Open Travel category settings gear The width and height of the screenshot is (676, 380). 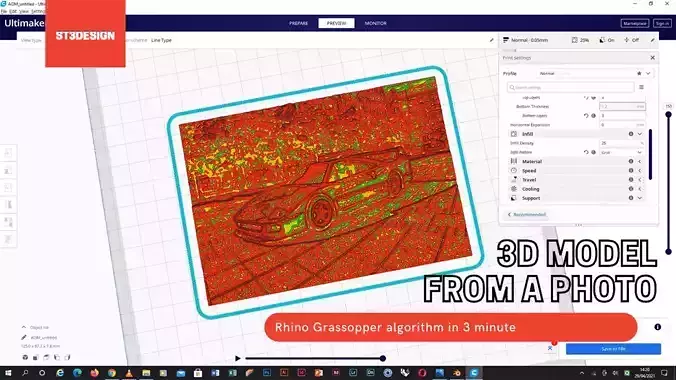[631, 180]
